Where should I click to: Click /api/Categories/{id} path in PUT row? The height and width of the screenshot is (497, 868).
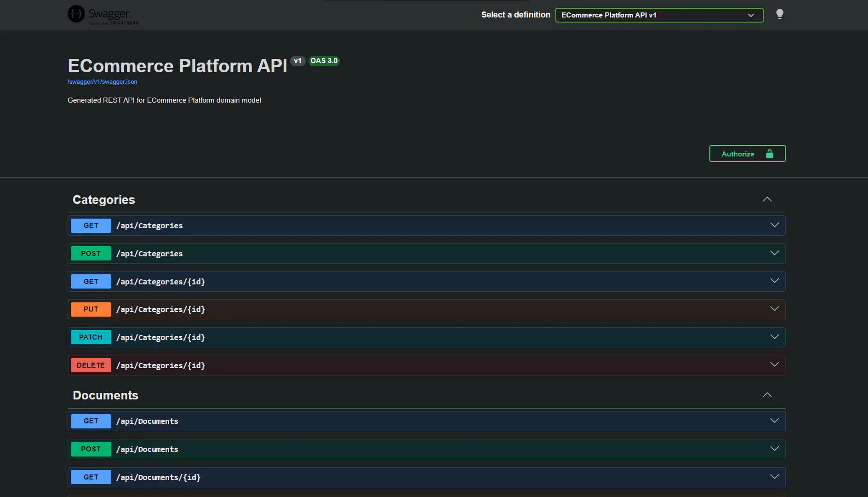coord(160,309)
